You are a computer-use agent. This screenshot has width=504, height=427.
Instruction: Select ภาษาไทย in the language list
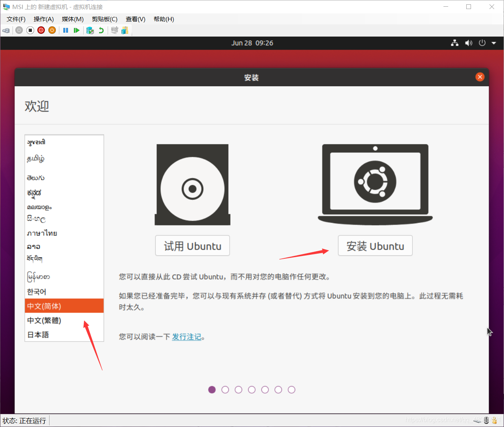tap(64, 233)
